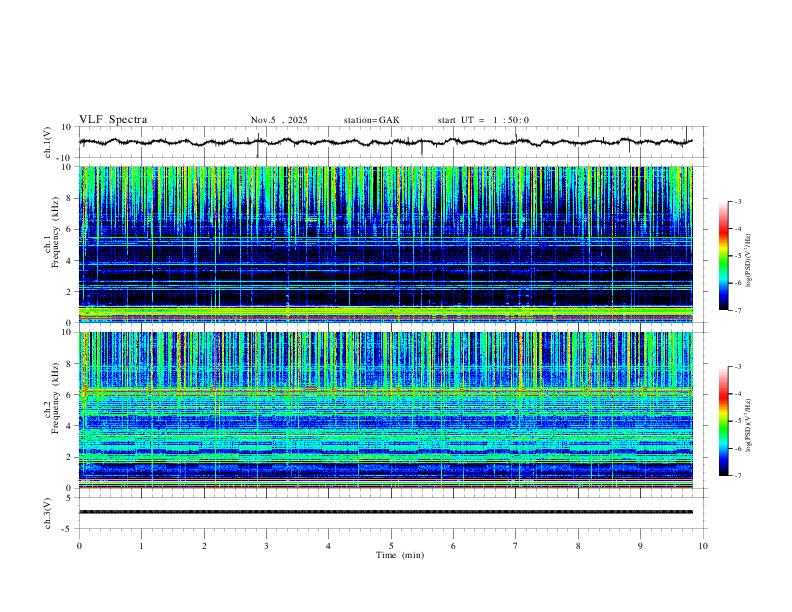Click the ch.1 spectrogram plot area
This screenshot has width=792, height=612.
point(385,244)
